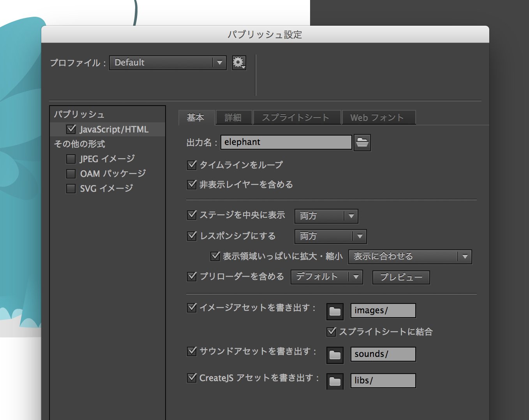529x420 pixels.
Task: Open 表示に合わせる scaling dropdown
Action: pyautogui.click(x=410, y=257)
